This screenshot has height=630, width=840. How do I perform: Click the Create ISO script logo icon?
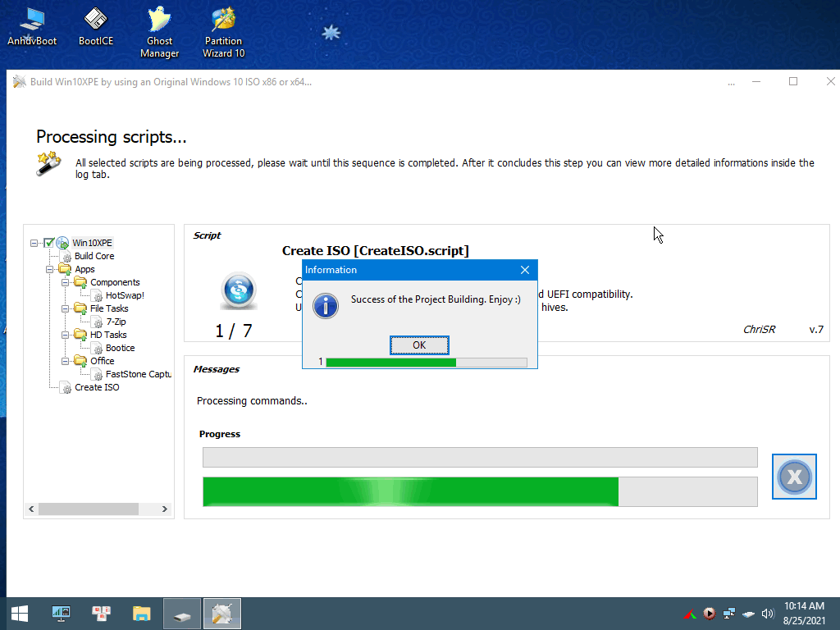[239, 290]
